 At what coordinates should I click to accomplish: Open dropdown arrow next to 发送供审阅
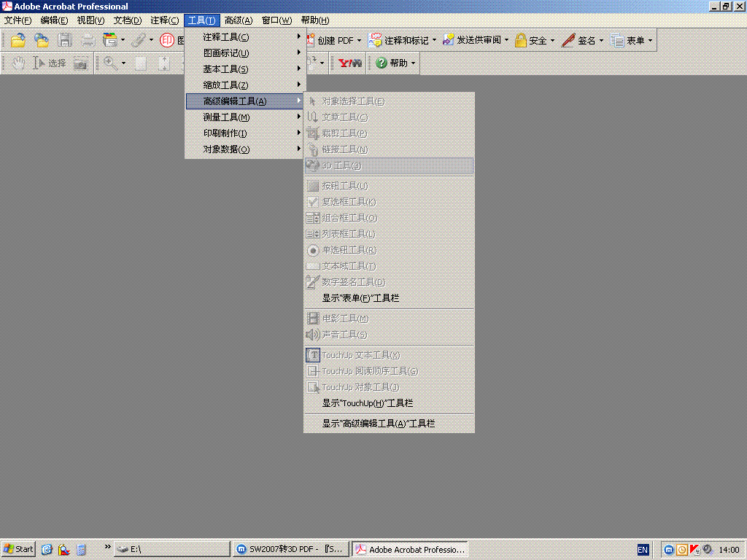coord(506,41)
